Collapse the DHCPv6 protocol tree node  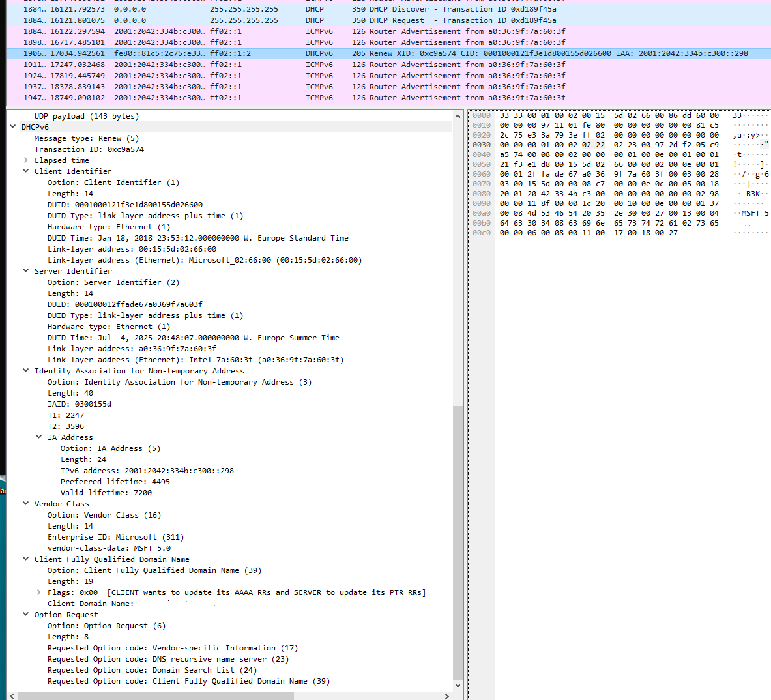(x=13, y=127)
